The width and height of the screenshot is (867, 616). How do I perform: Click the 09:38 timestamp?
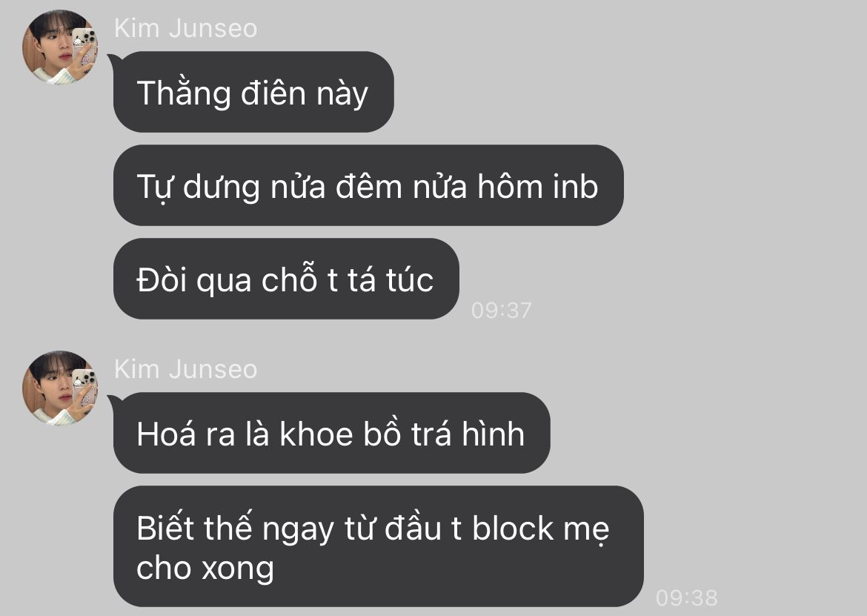pyautogui.click(x=687, y=597)
